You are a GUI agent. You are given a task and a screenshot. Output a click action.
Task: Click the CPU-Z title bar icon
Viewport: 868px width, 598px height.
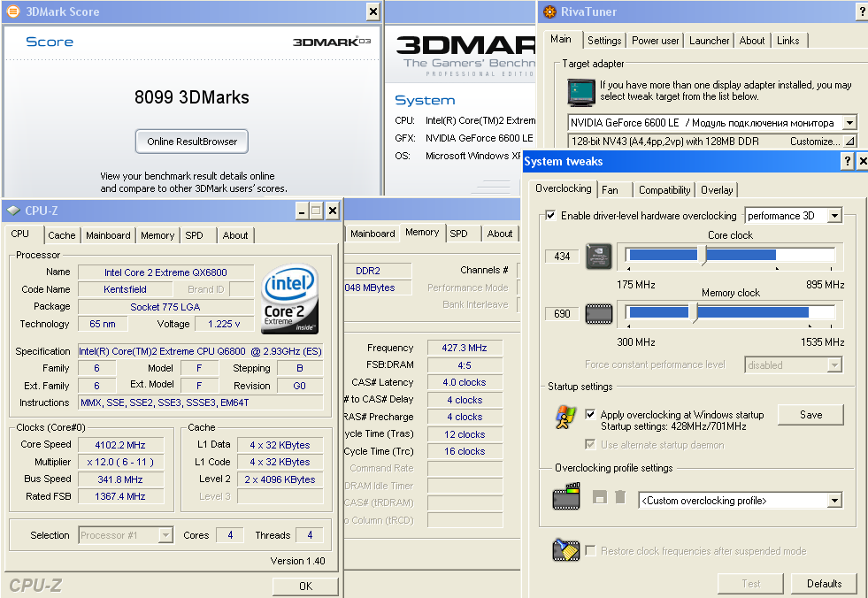[13, 211]
